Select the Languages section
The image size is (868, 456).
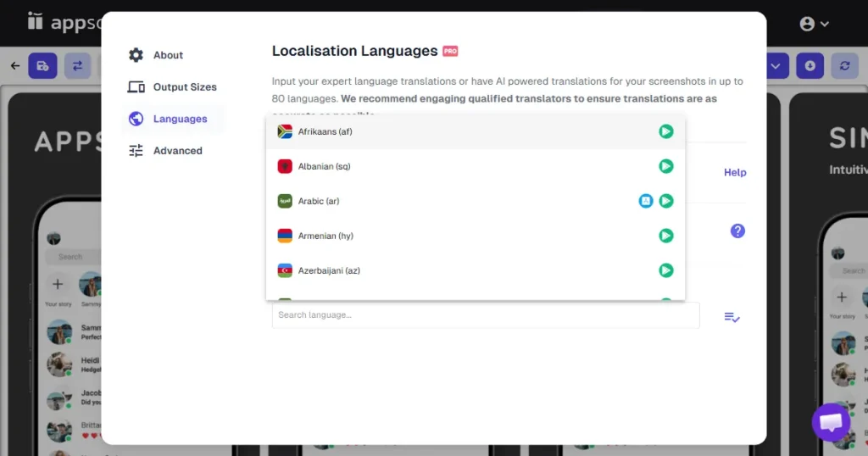click(x=173, y=119)
